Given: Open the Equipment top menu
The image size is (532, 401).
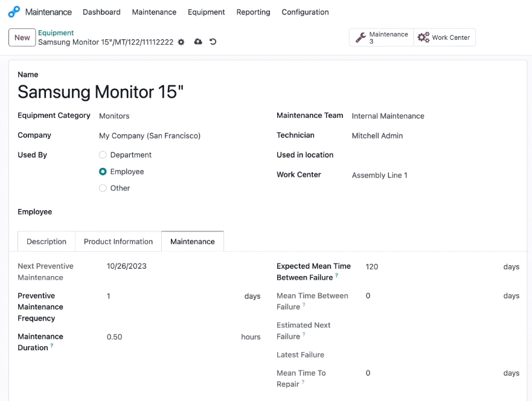Looking at the screenshot, I should click(x=207, y=12).
